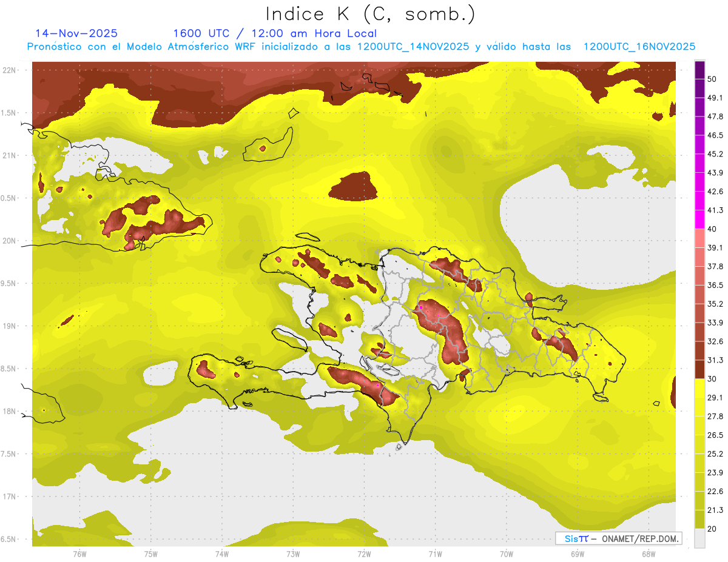Click the chart title "Indice K (C, somb.)"
Screen dimensions: 728x562
(371, 14)
